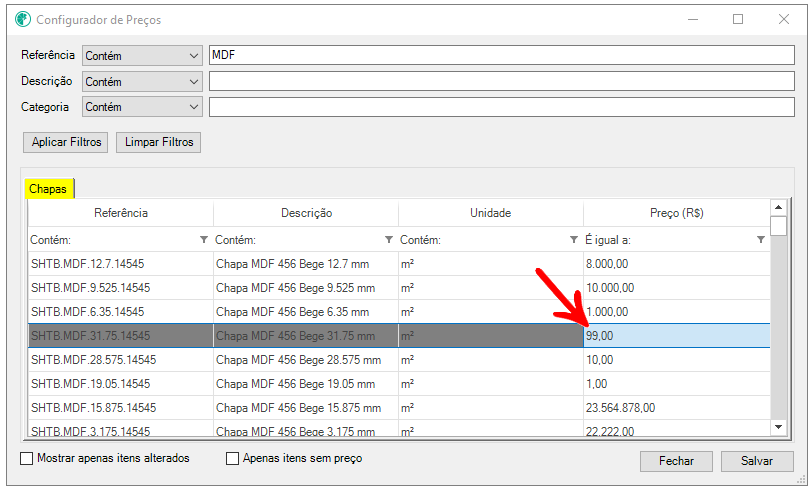Click the price cell 23.564.878,00

tap(676, 408)
